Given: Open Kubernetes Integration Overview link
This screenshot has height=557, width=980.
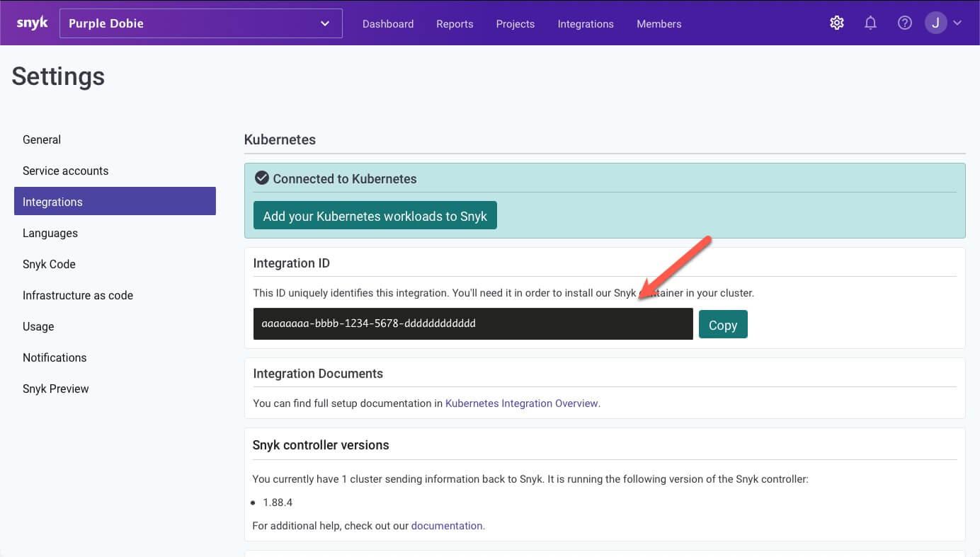Looking at the screenshot, I should [x=522, y=403].
